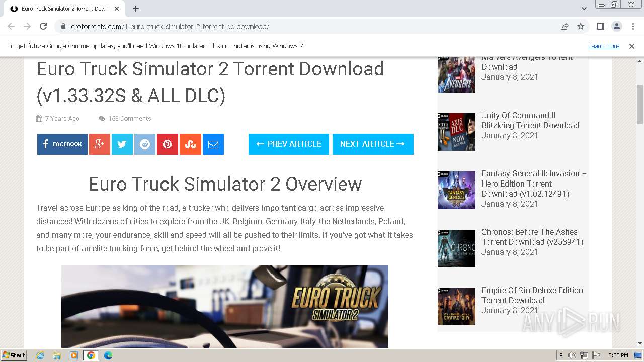
Task: Open network tray icon
Action: click(x=584, y=355)
